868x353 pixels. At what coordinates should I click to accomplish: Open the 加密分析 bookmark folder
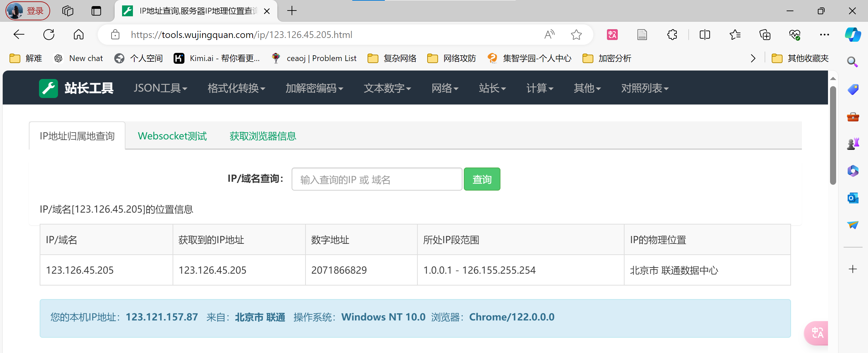pos(607,58)
